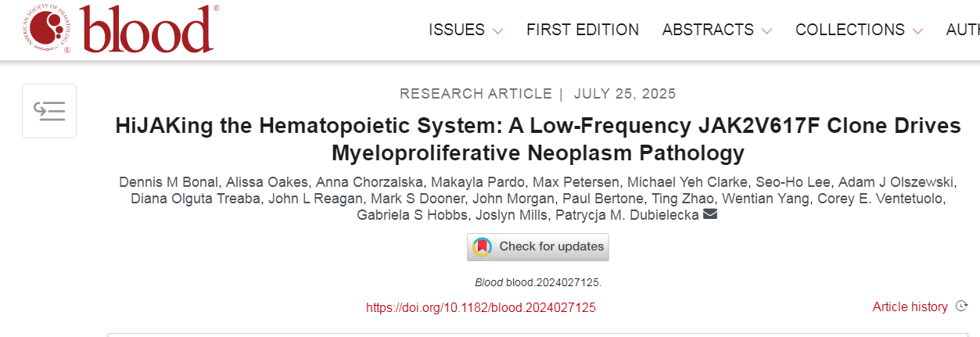Expand the ISSUES menu chevron
This screenshot has height=337, width=980.
[x=497, y=31]
